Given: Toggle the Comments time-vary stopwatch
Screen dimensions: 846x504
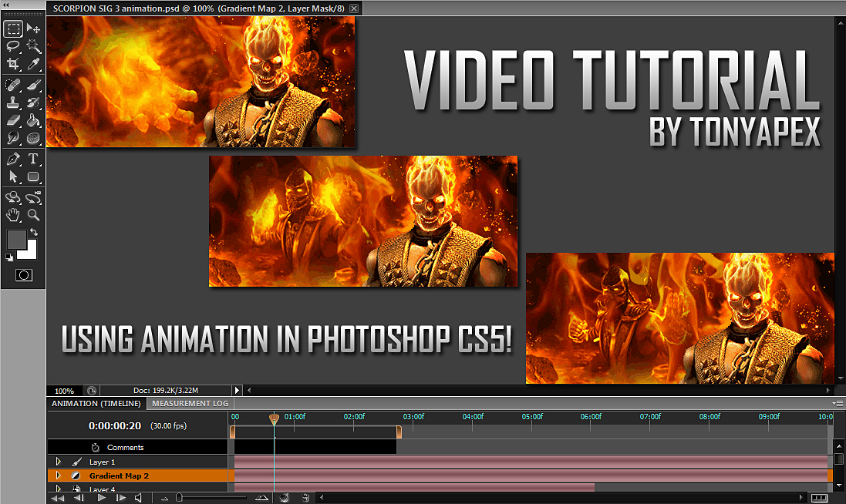Looking at the screenshot, I should 96,448.
